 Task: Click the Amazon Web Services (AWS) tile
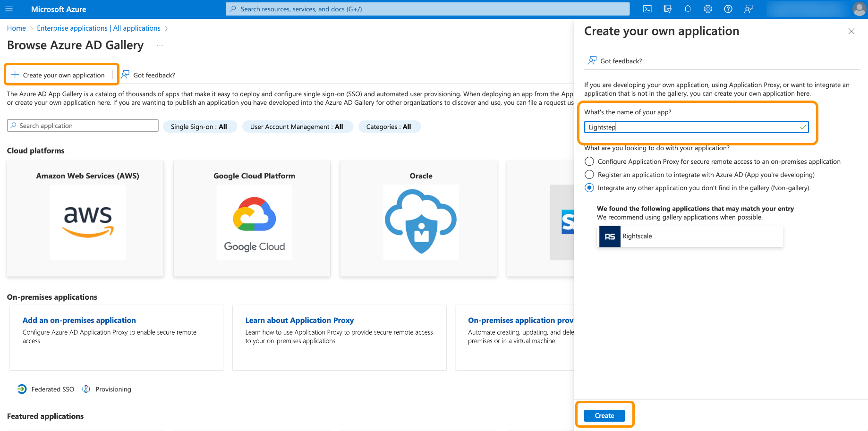pyautogui.click(x=85, y=218)
